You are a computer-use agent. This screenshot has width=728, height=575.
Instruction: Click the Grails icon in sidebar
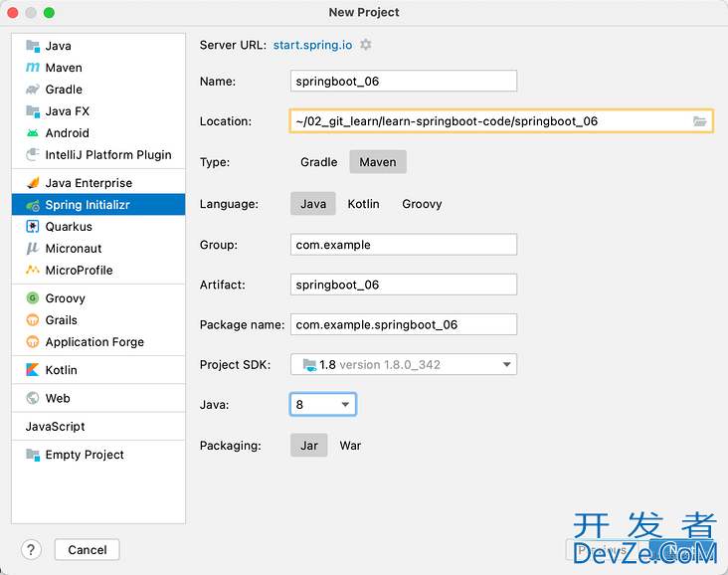point(33,320)
